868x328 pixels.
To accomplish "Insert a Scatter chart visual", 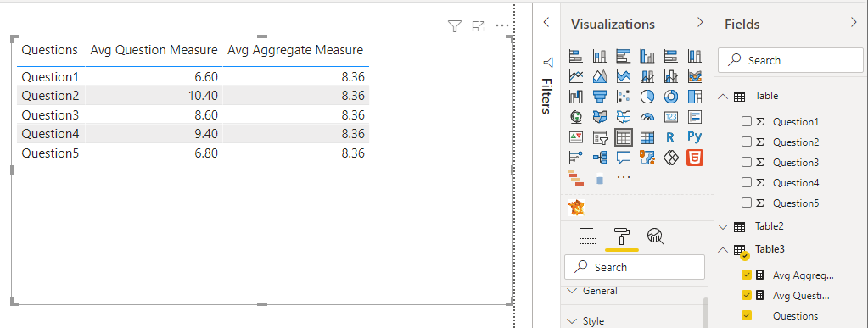I will coord(624,97).
